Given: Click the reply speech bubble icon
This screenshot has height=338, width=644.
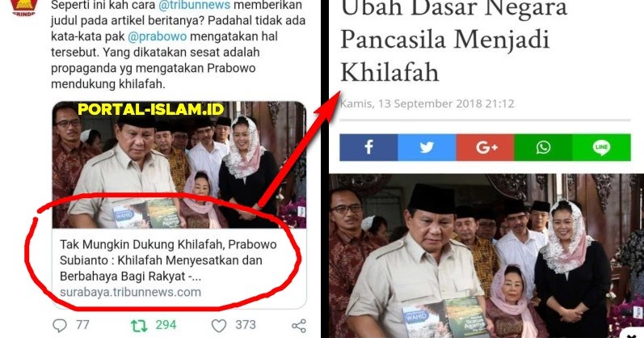Looking at the screenshot, I should coord(60,325).
